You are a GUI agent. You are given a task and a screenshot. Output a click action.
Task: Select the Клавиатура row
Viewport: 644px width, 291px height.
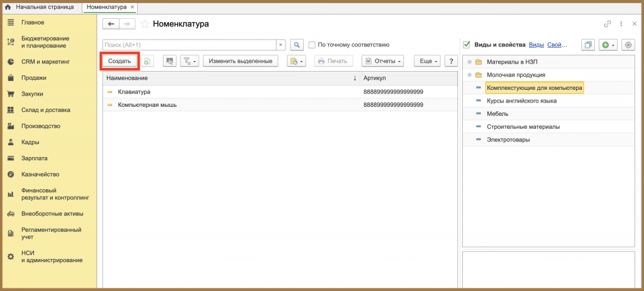pos(280,92)
